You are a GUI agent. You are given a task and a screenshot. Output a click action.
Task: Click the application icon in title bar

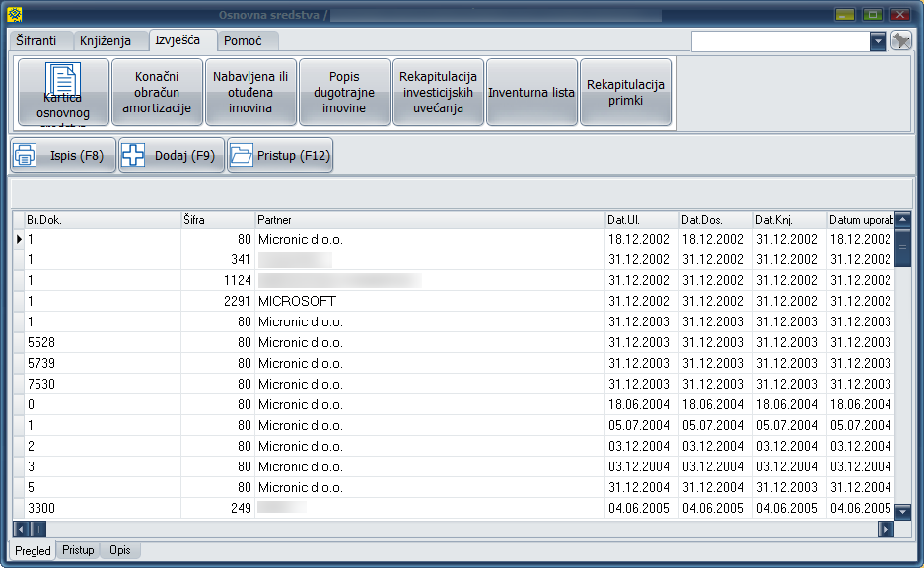pyautogui.click(x=14, y=15)
